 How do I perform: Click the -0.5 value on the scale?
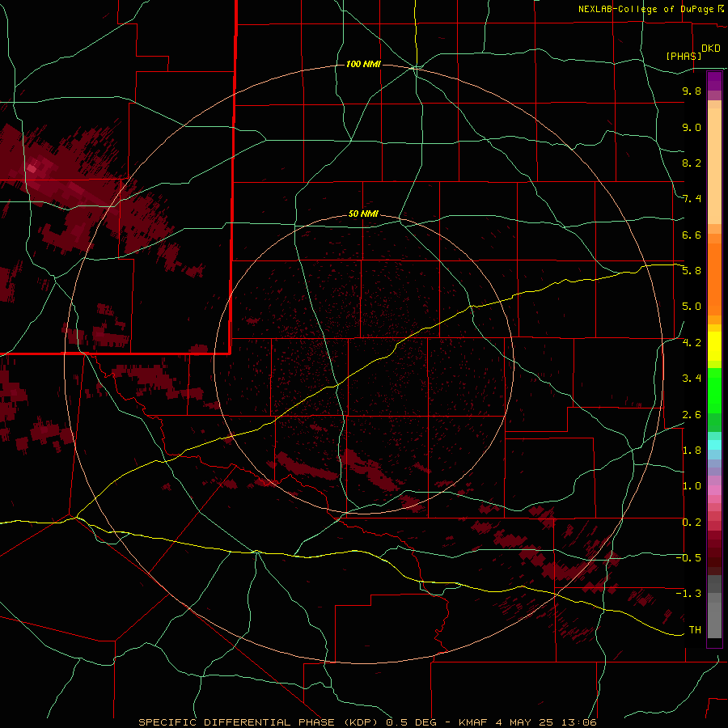[688, 558]
